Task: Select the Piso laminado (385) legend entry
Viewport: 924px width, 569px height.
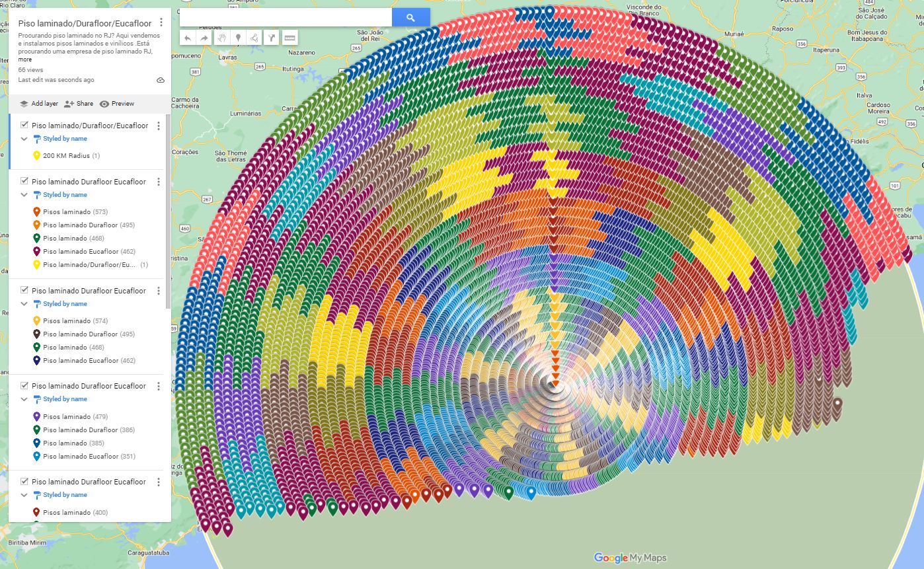Action: pos(67,443)
